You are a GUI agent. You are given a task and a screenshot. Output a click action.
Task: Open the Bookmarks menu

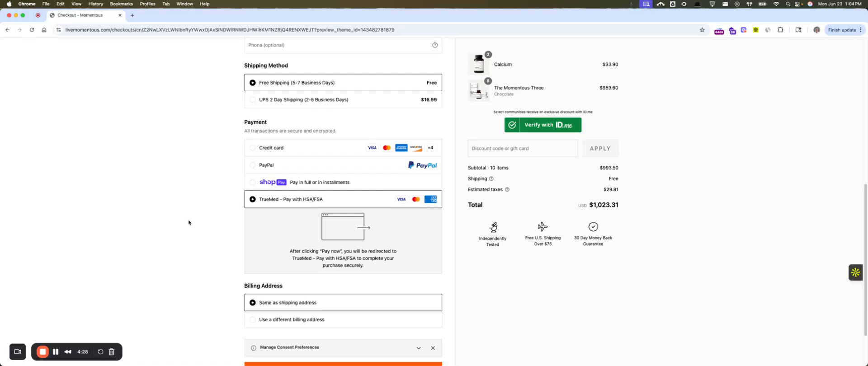tap(121, 4)
